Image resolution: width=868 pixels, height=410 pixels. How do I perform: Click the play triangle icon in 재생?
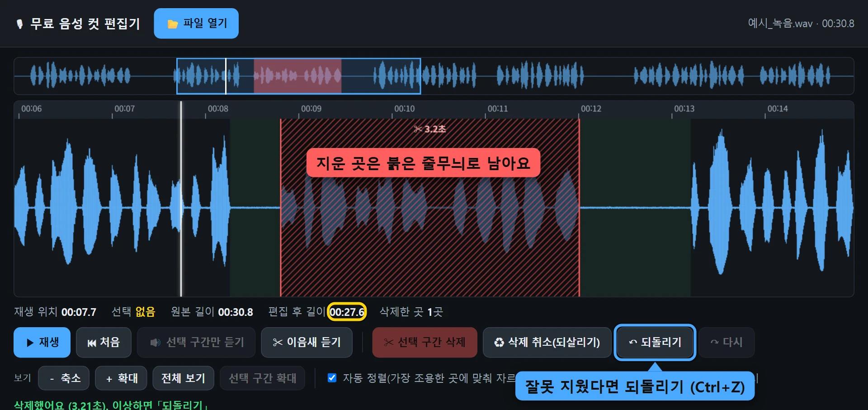pyautogui.click(x=30, y=343)
